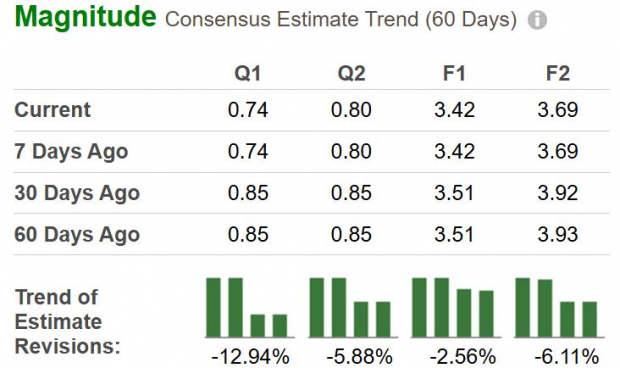
Task: Click the 30 Days Ago row label
Action: [x=77, y=193]
